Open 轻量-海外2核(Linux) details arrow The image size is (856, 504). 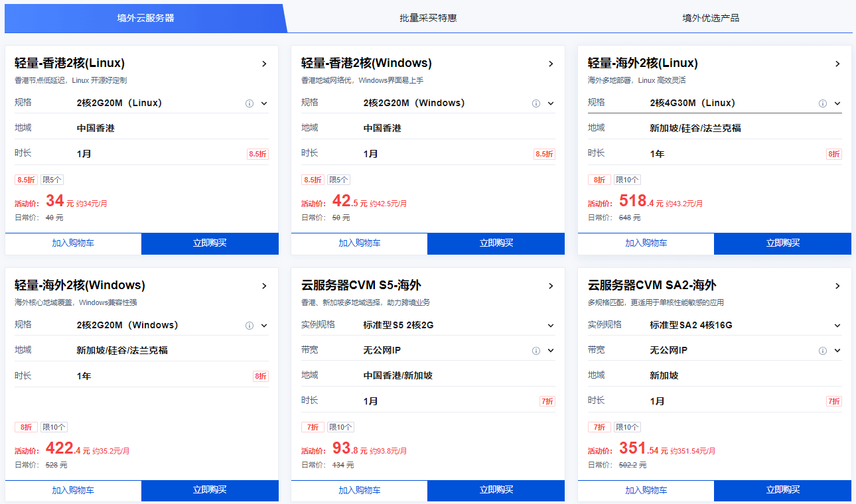click(x=837, y=64)
